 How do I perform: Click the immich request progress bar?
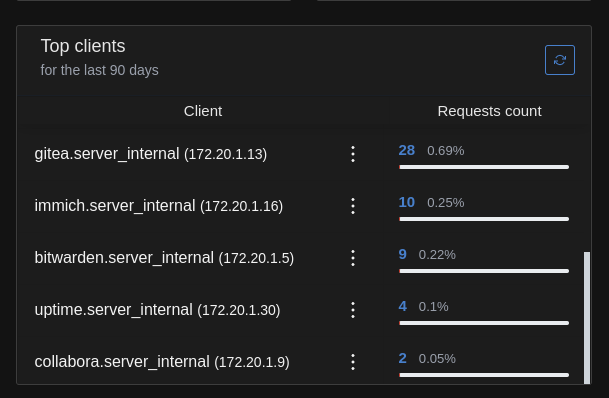[x=484, y=219]
